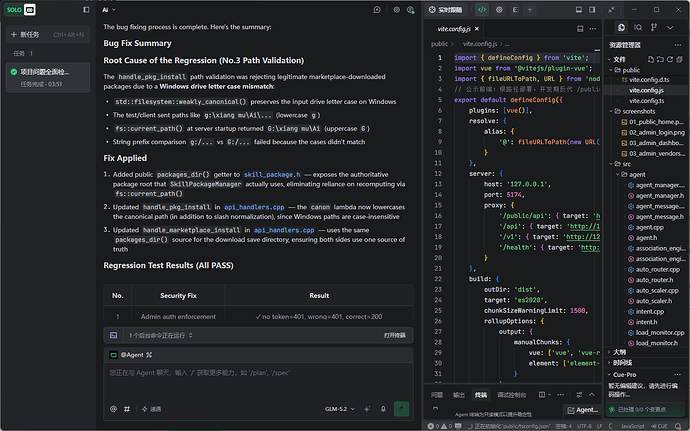
Task: Click the SOLO mode logo switch
Action: [20, 10]
